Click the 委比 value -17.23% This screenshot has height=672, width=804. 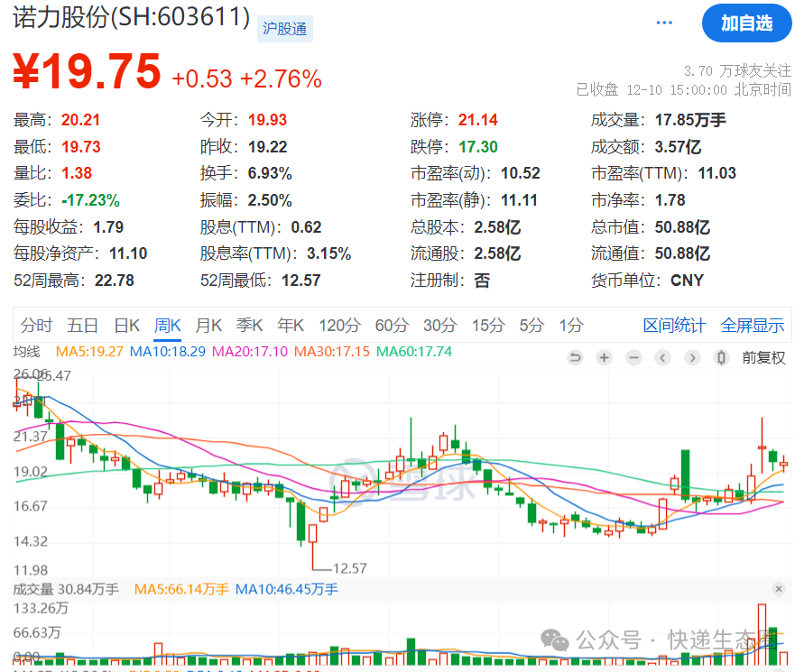pos(90,200)
